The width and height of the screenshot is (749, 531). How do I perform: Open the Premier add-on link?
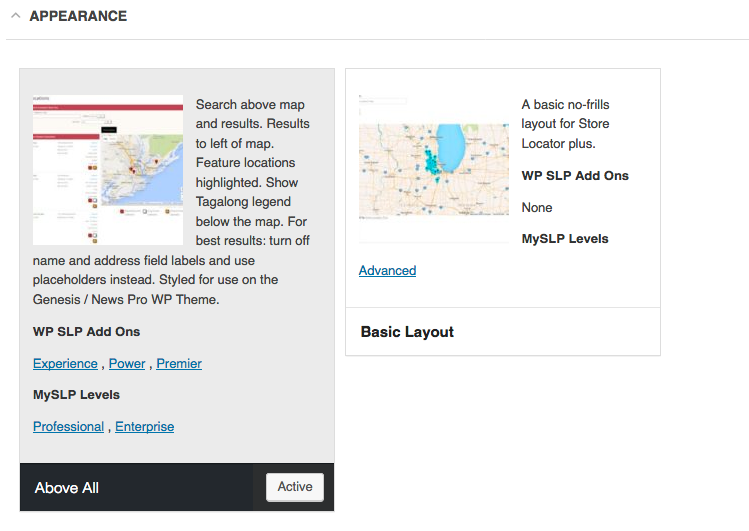click(x=179, y=363)
